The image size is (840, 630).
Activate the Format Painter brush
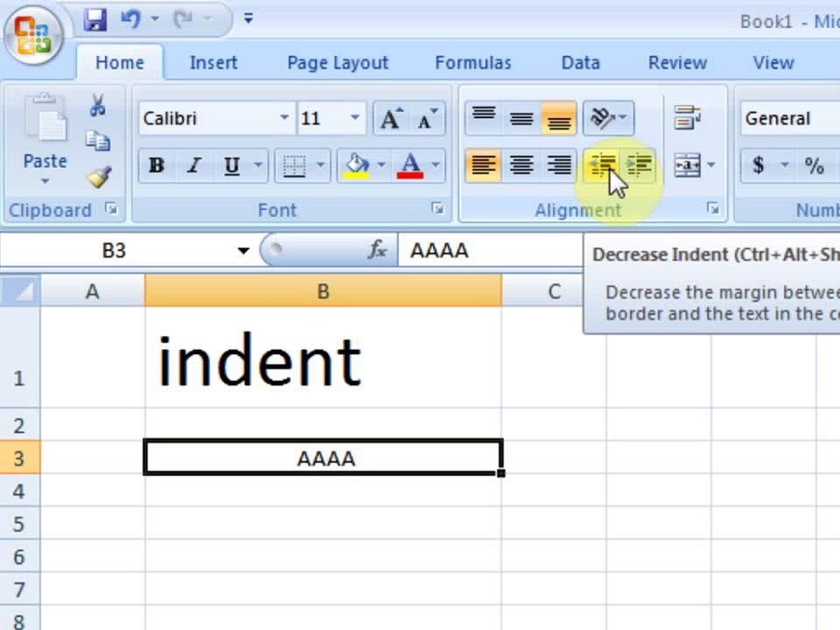[99, 177]
